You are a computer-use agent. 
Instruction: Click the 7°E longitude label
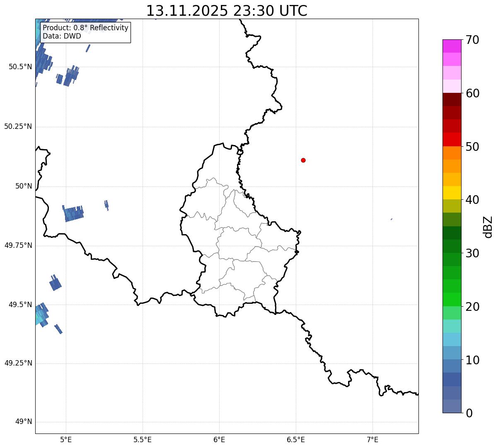click(x=372, y=440)
